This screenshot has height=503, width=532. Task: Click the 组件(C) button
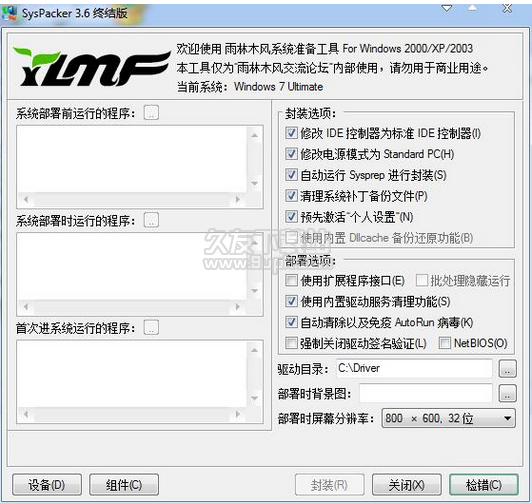click(124, 485)
